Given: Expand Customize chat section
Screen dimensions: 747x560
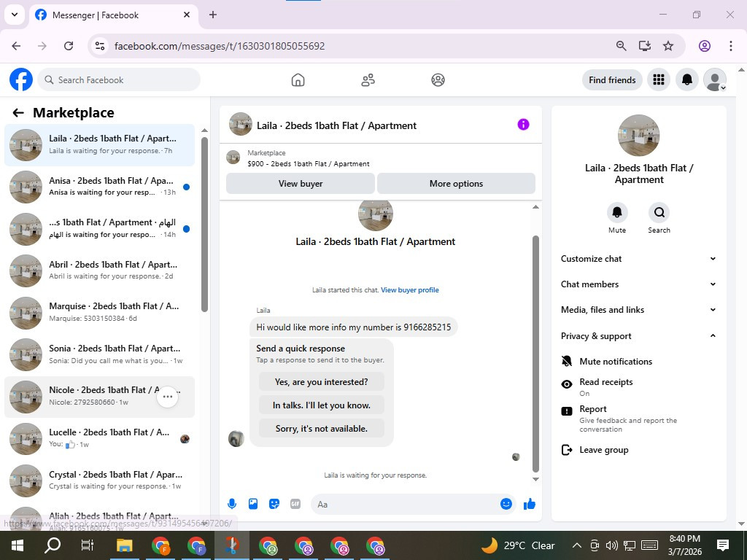Looking at the screenshot, I should pyautogui.click(x=639, y=259).
